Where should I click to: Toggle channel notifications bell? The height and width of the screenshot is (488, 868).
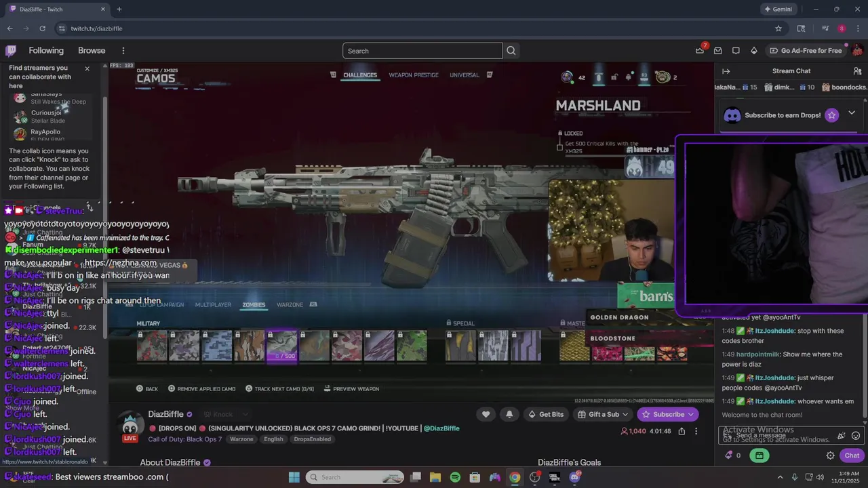pyautogui.click(x=509, y=414)
